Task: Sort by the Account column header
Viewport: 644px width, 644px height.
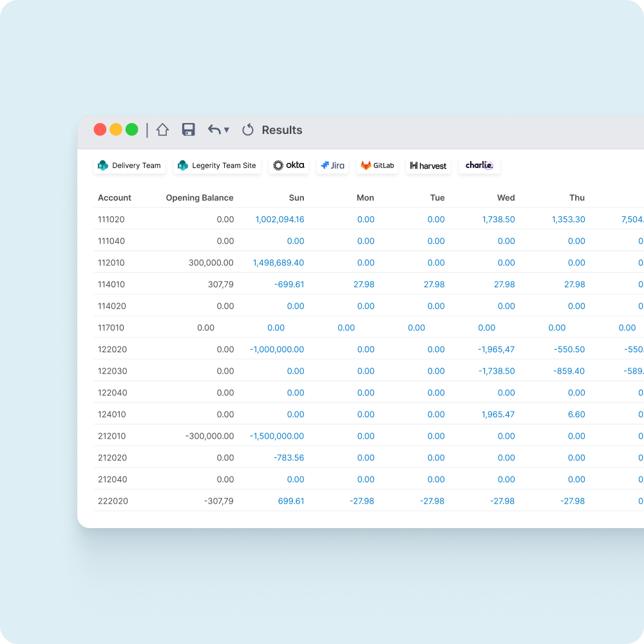Action: pos(114,198)
